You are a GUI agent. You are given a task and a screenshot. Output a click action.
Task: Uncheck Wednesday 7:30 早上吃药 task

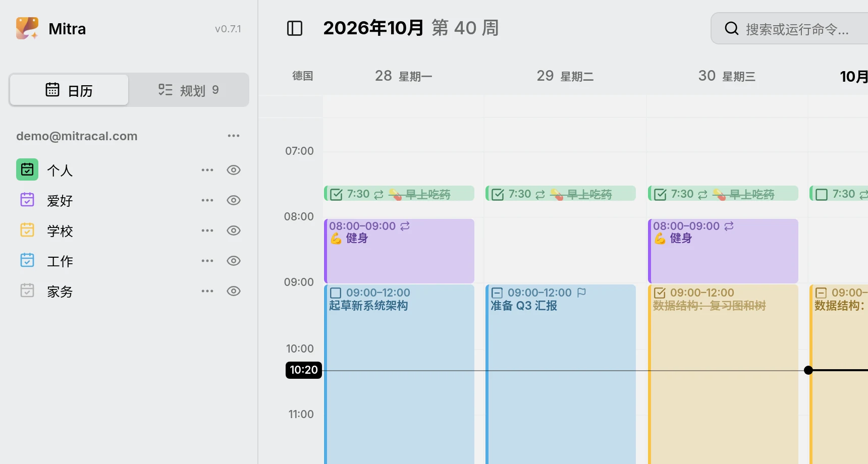pyautogui.click(x=660, y=194)
